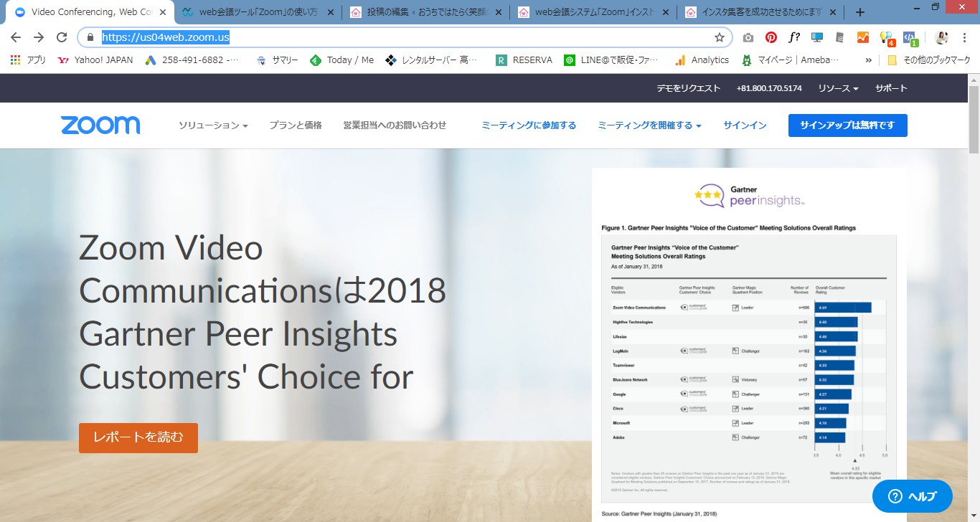The image size is (980, 522).
Task: Open the 258-491-6882 Google Ads bookmark
Action: [x=192, y=60]
